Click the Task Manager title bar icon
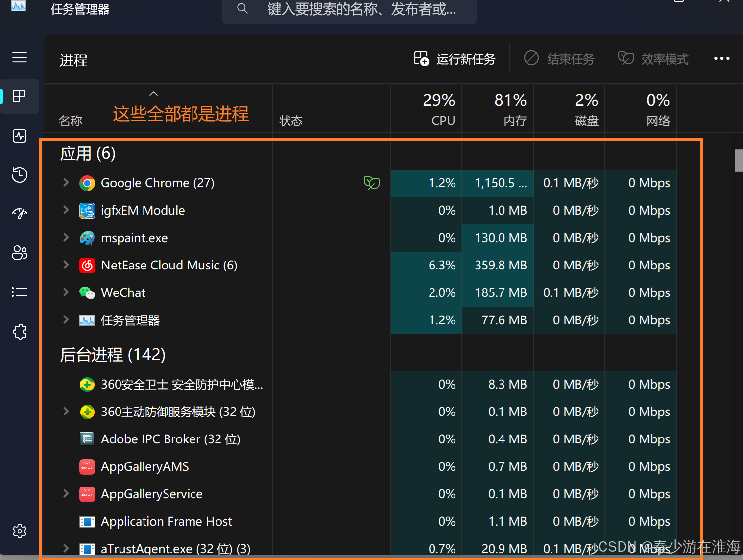 pyautogui.click(x=19, y=6)
